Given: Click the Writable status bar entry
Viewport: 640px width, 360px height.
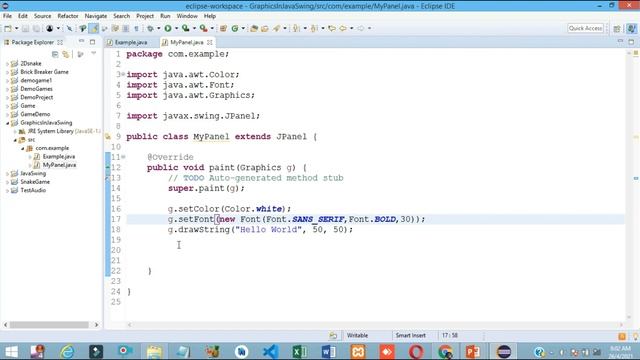Looking at the screenshot, I should click(x=357, y=336).
